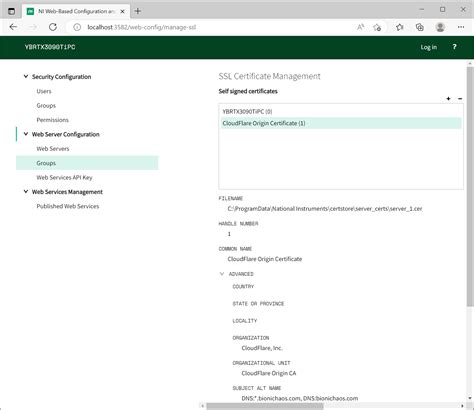This screenshot has width=474, height=410.
Task: Add this page to favorites star icon
Action: click(377, 27)
